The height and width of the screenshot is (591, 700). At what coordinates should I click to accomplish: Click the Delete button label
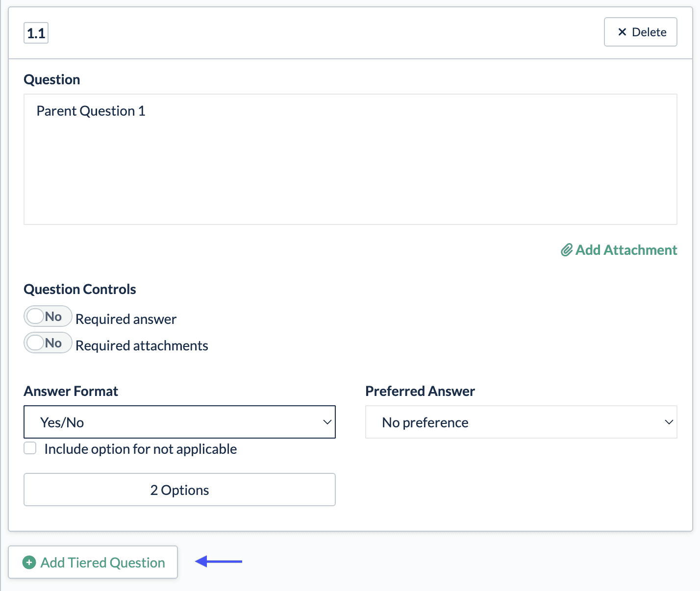point(649,32)
